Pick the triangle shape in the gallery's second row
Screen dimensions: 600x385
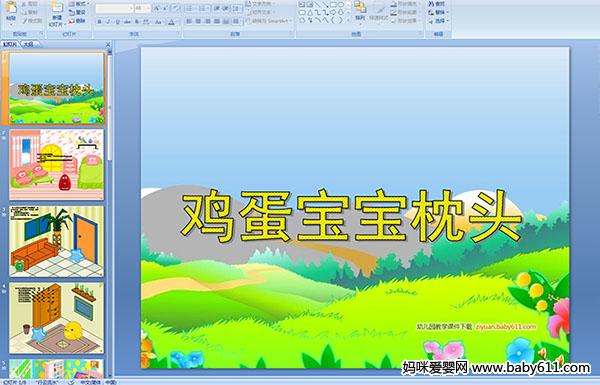click(310, 12)
